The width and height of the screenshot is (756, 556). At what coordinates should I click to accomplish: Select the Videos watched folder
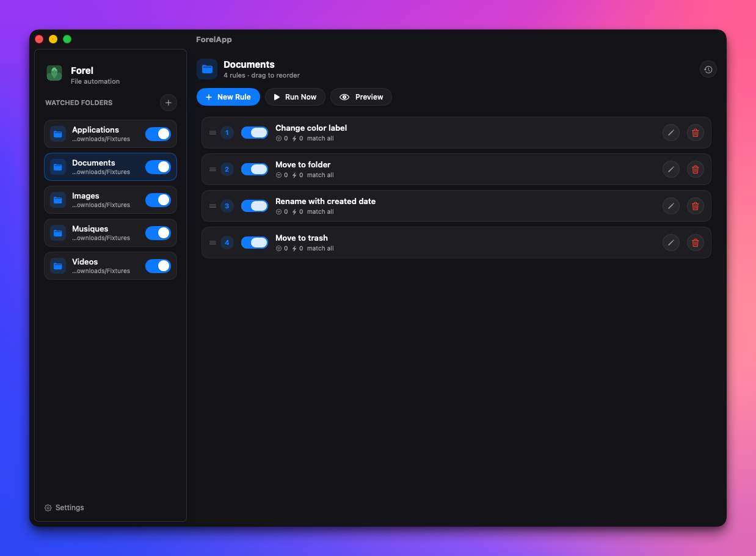pos(111,266)
